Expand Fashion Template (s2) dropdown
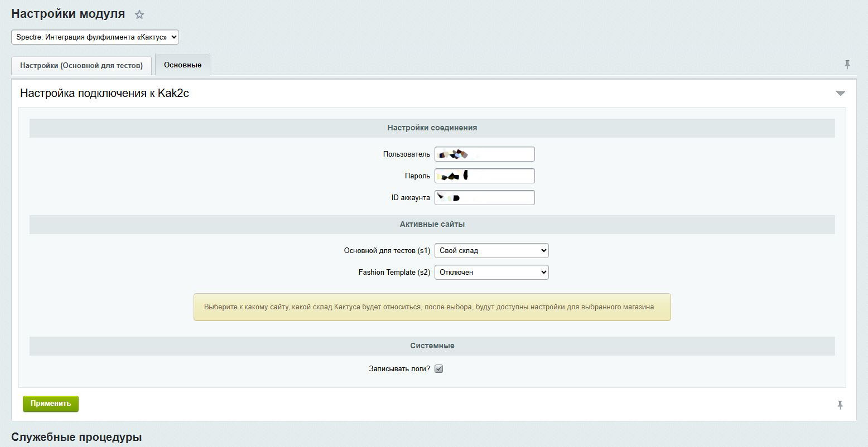Screen dimensions: 868x447 491,273
